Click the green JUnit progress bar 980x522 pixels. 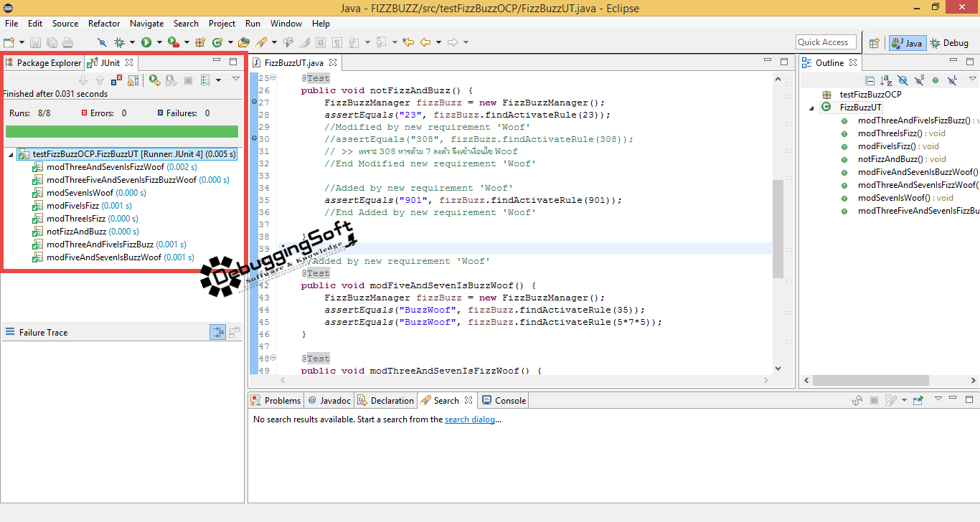coord(122,131)
